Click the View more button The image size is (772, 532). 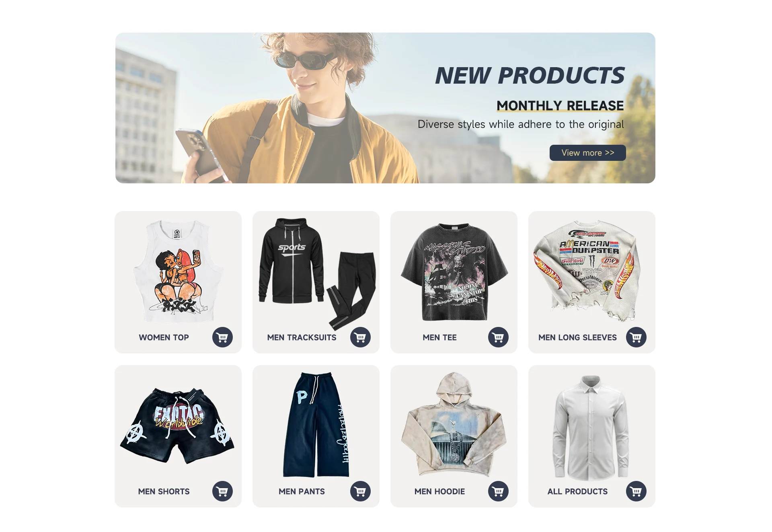click(x=587, y=153)
